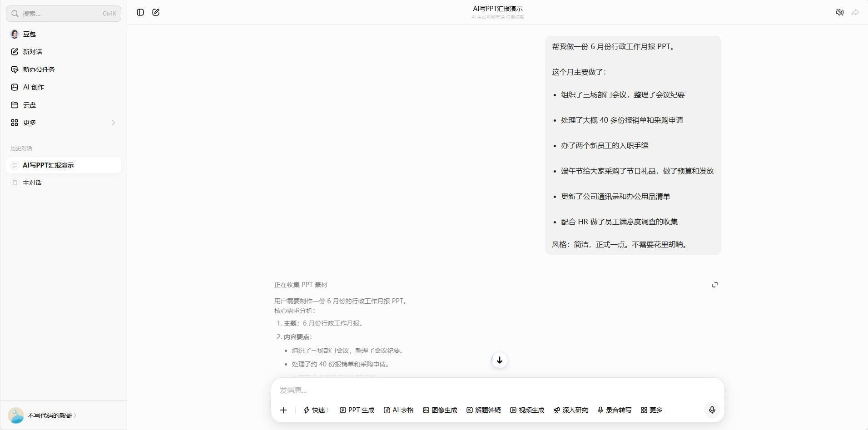Start a new chat via top pencil icon
868x430 pixels.
(156, 12)
